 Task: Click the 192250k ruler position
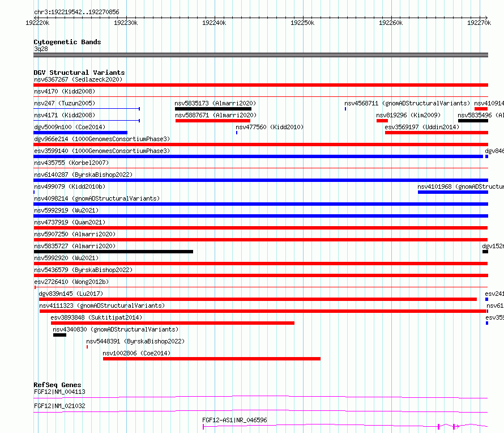point(302,23)
